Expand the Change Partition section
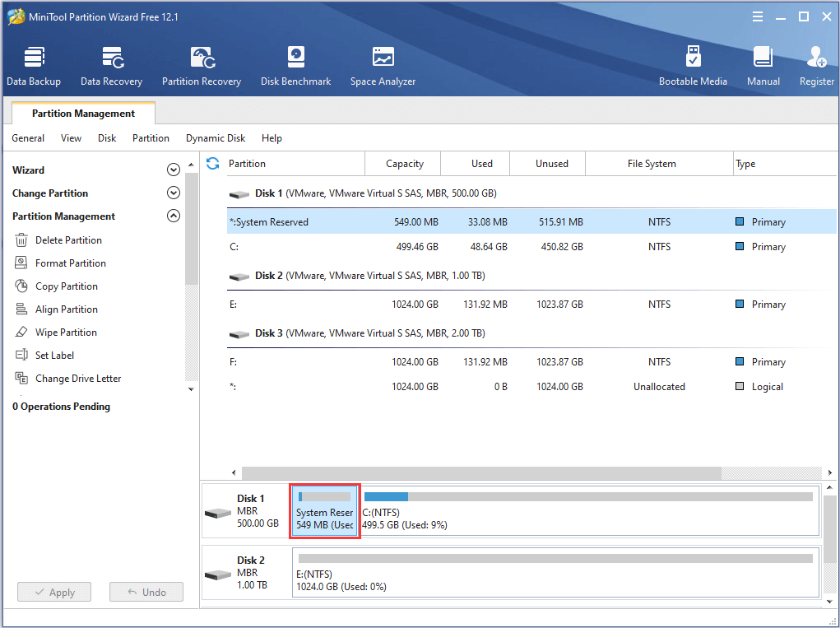The image size is (840, 628). pyautogui.click(x=173, y=193)
